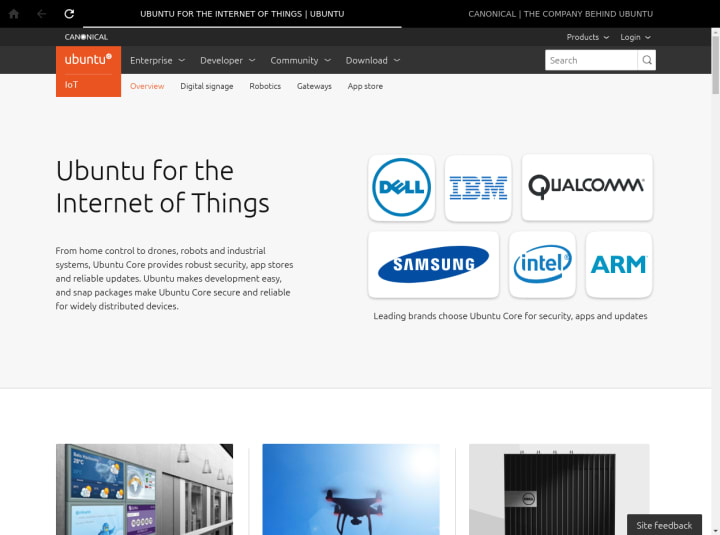This screenshot has width=720, height=535.
Task: Click the IBM logo tile
Action: [478, 187]
